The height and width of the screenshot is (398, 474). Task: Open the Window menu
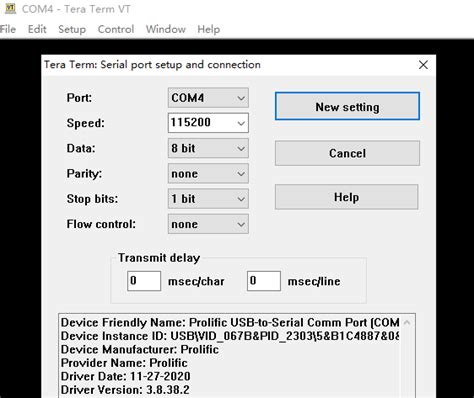pyautogui.click(x=166, y=29)
